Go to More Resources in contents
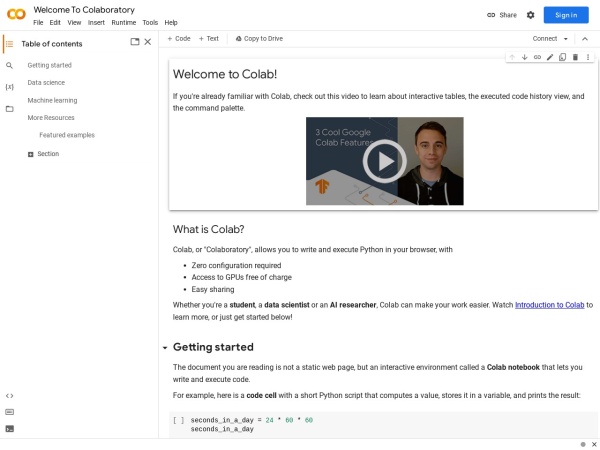This screenshot has width=600, height=450. click(x=51, y=118)
